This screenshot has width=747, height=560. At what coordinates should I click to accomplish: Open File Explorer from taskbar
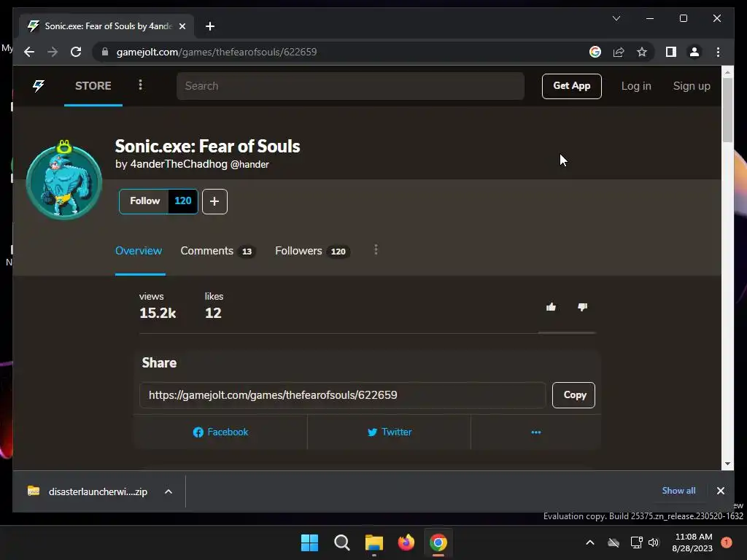tap(374, 542)
